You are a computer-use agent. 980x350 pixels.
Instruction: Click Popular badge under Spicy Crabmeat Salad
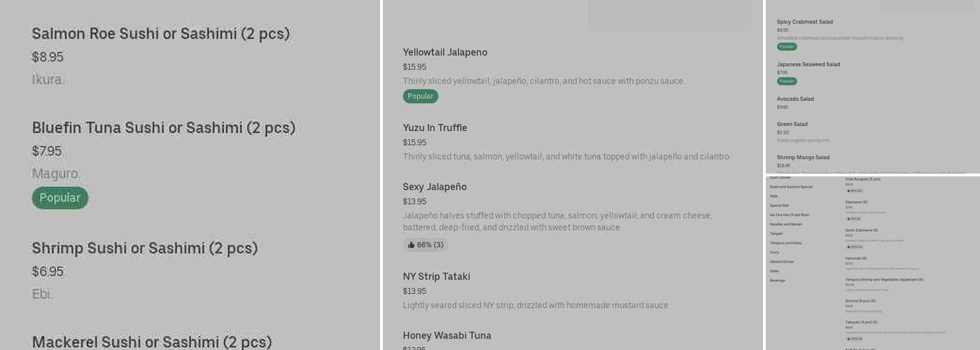pyautogui.click(x=787, y=47)
